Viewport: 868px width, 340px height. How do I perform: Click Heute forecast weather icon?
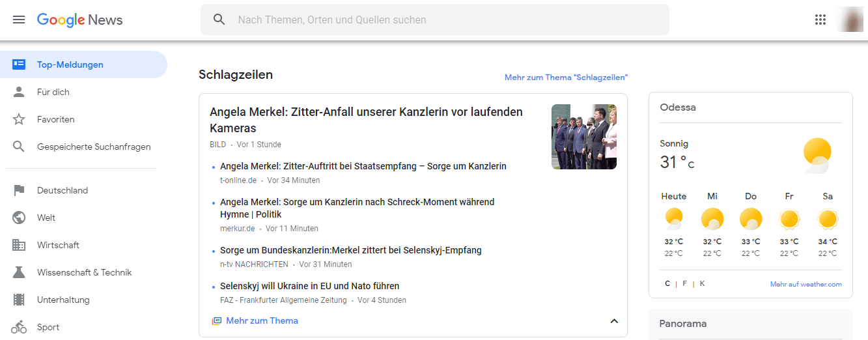pyautogui.click(x=674, y=219)
